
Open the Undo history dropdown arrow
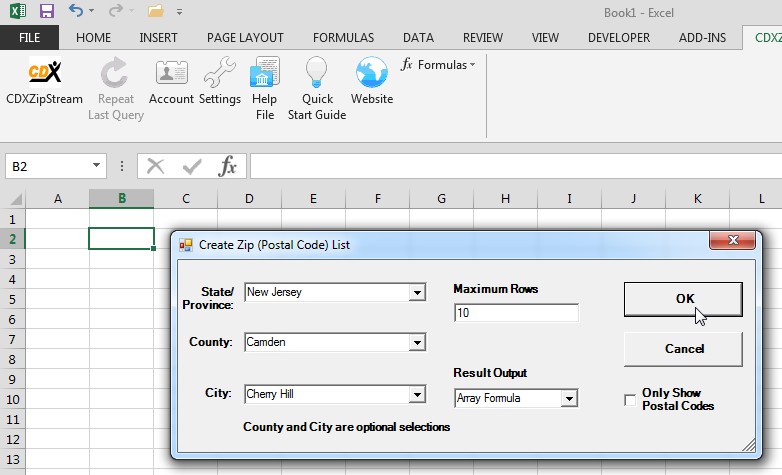[91, 10]
